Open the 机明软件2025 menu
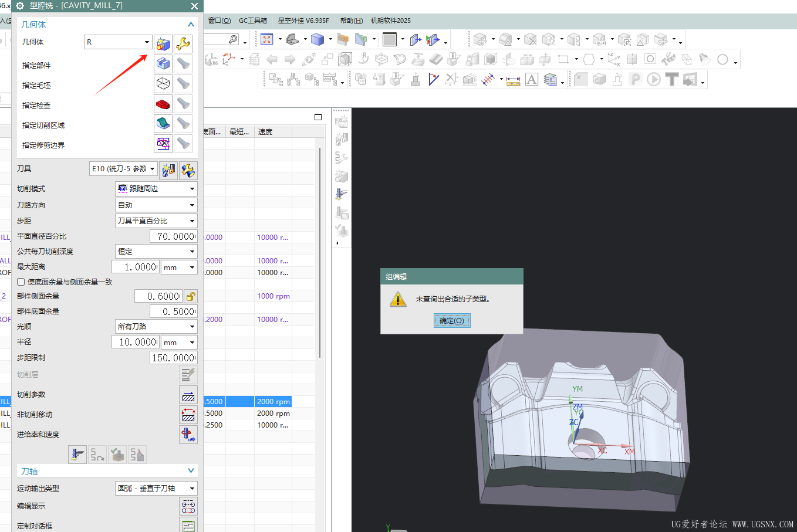This screenshot has height=532, width=797. click(x=391, y=21)
